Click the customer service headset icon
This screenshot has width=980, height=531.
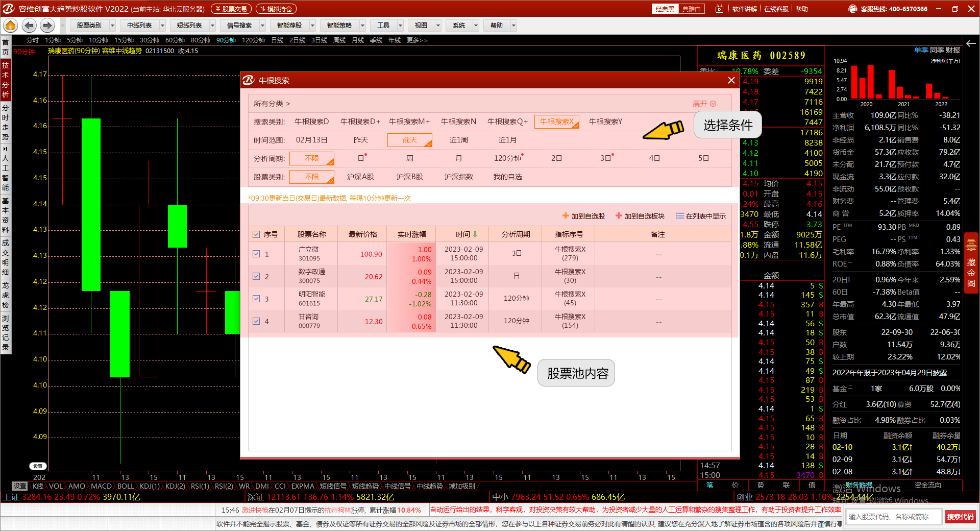[x=853, y=9]
